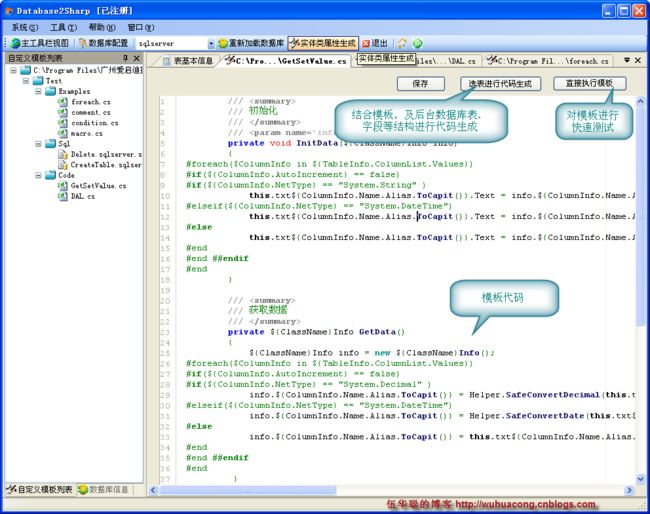650x514 pixels.
Task: Close the active document tab
Action: pyautogui.click(x=638, y=60)
